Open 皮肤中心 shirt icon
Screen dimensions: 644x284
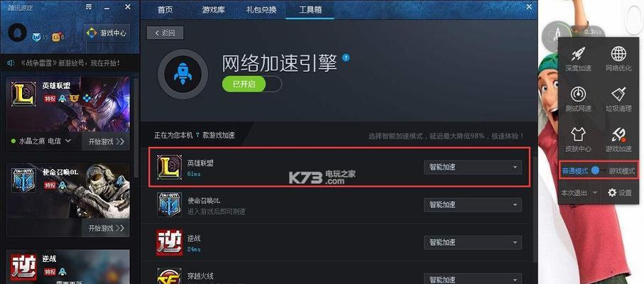(x=578, y=135)
